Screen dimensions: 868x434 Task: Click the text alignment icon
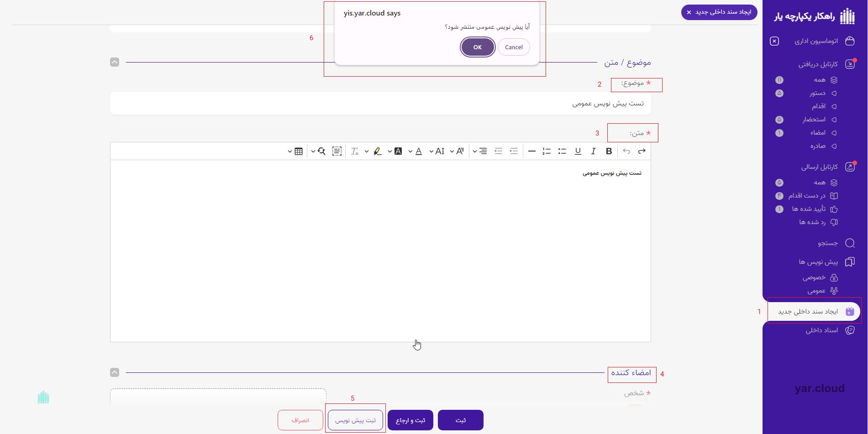(x=483, y=151)
